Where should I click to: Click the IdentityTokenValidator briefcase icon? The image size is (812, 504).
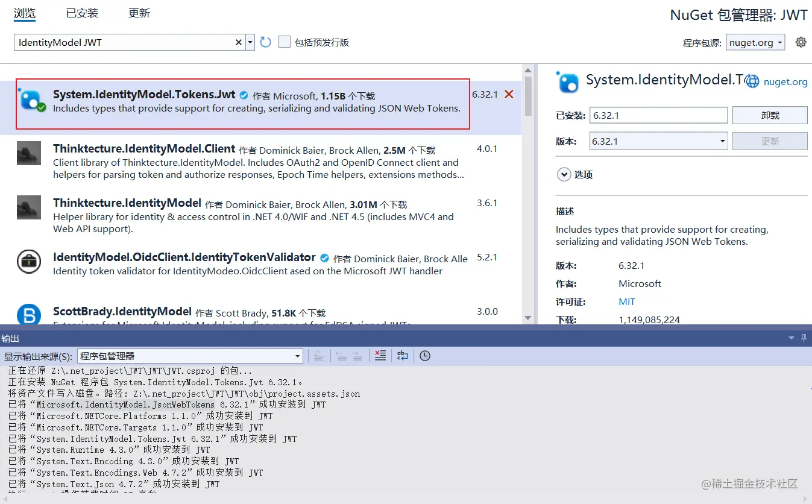29,262
